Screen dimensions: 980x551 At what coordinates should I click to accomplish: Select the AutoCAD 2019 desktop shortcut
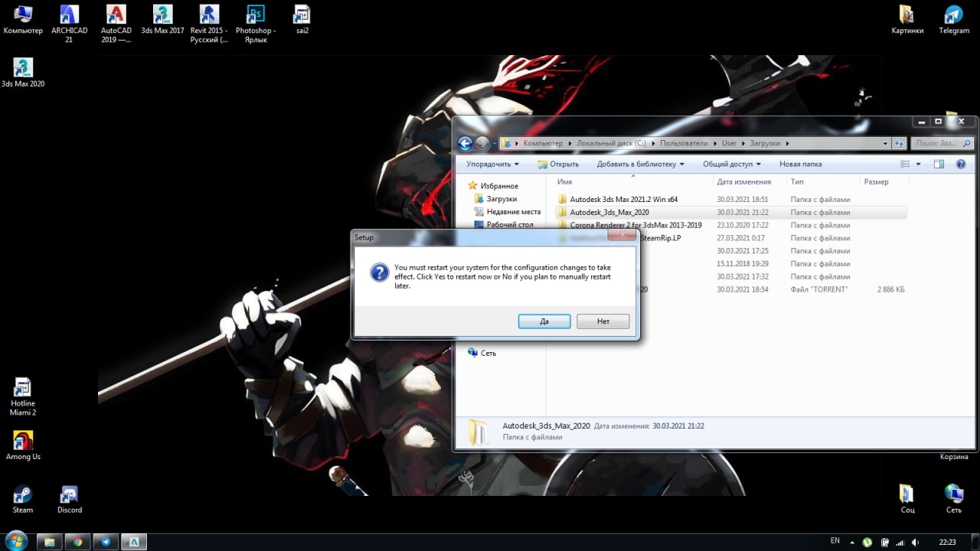pos(116,23)
